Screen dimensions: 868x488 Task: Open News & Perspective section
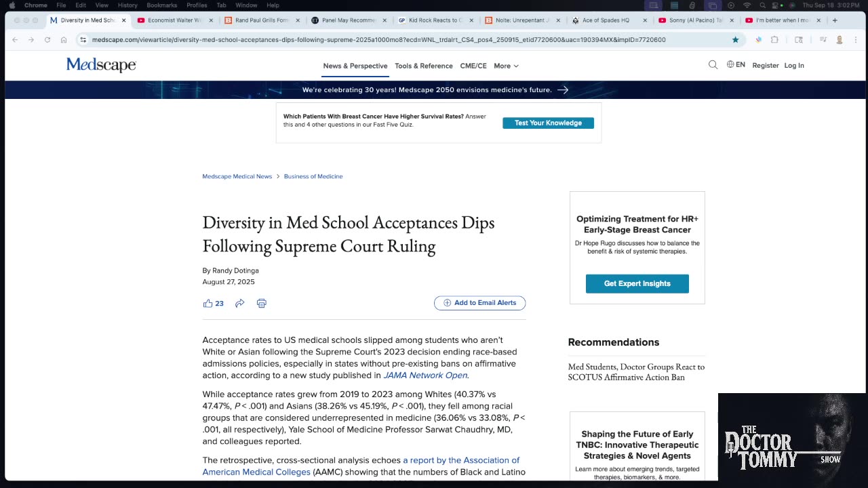[355, 66]
